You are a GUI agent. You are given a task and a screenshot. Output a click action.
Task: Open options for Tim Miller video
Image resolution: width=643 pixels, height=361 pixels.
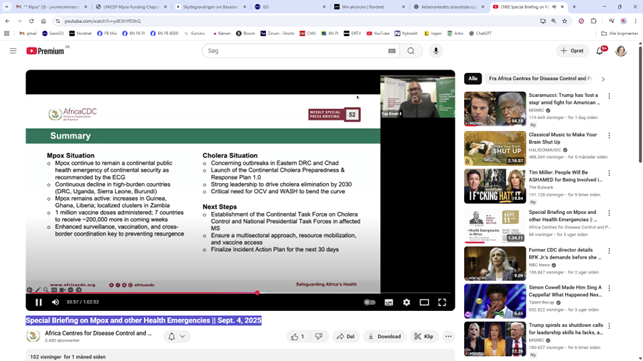609,174
